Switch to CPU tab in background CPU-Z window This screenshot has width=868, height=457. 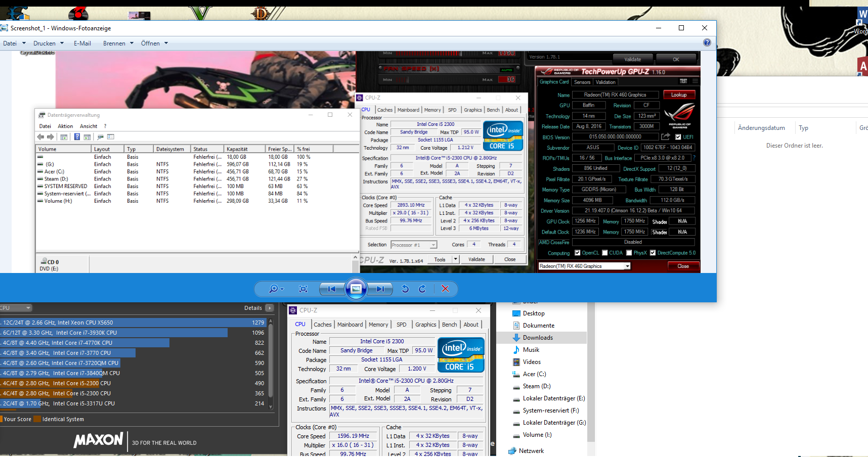click(300, 325)
